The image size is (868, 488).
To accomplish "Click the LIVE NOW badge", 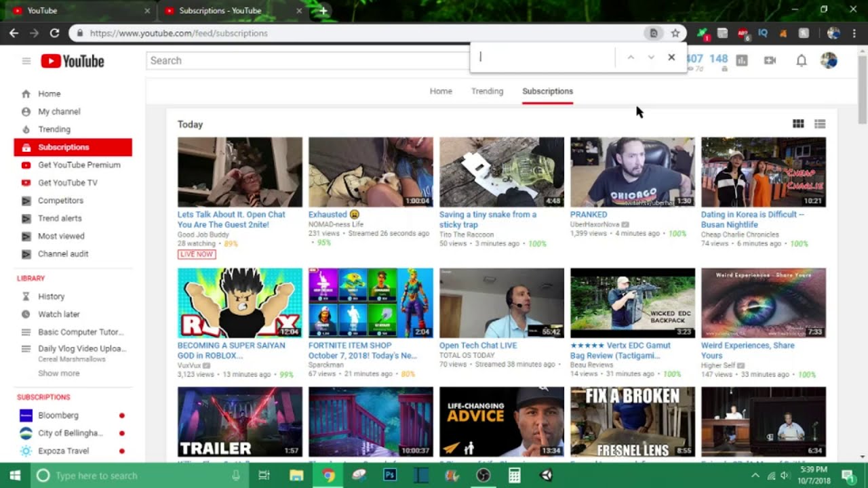I will tap(197, 254).
